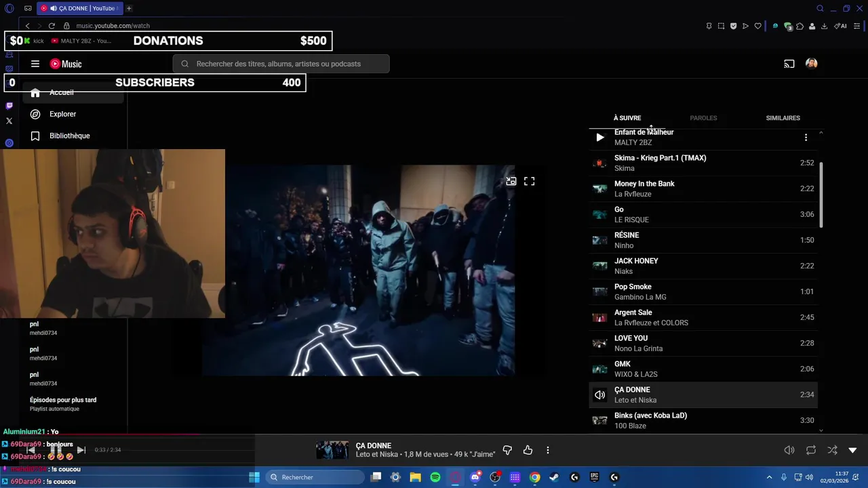Click the search field for titles and albums
The width and height of the screenshot is (868, 488).
(281, 64)
